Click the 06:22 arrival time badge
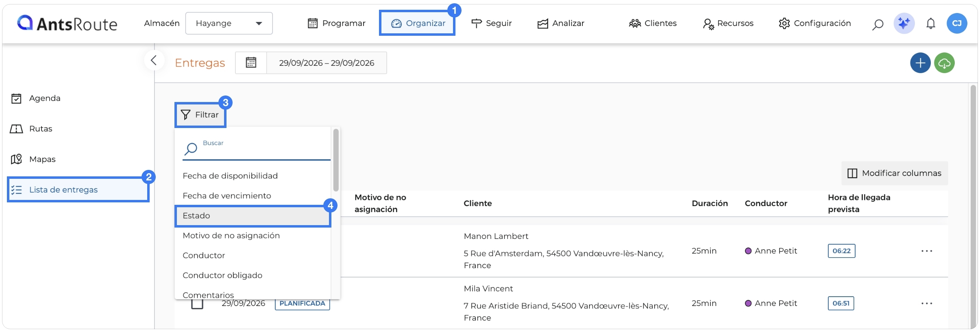 [841, 251]
